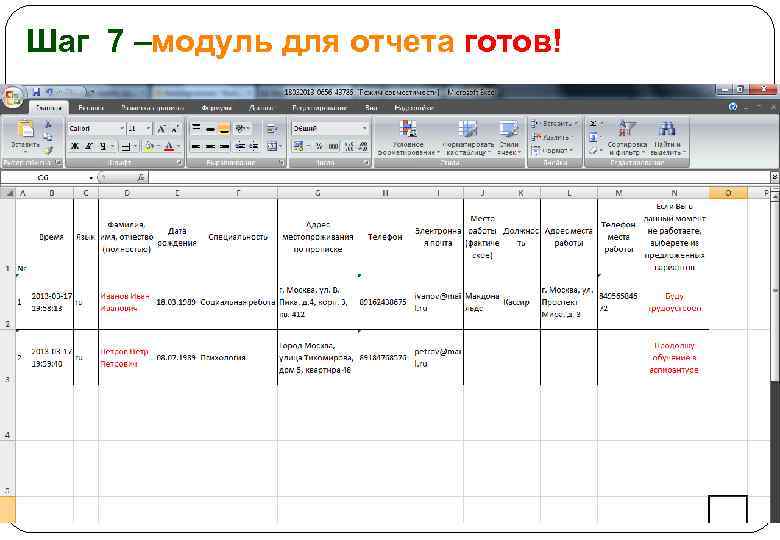Click the blue Help question mark icon
This screenshot has width=780, height=540.
[x=732, y=107]
